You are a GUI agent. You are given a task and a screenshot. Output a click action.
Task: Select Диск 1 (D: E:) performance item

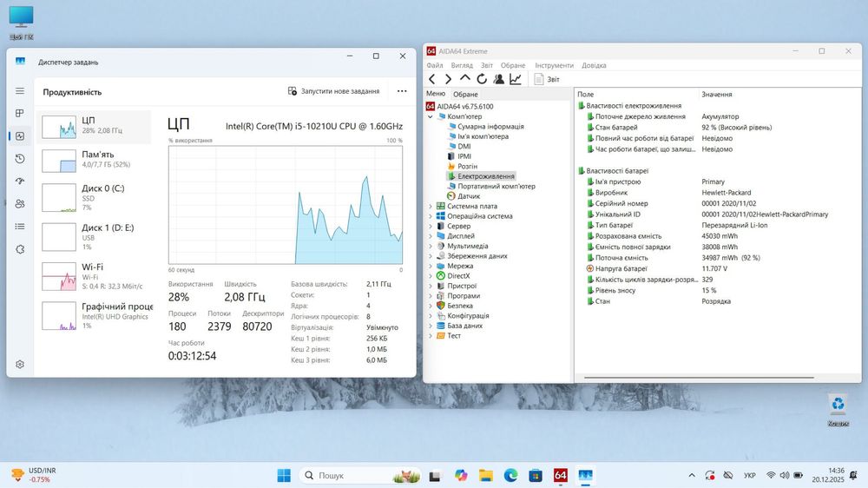tap(94, 236)
